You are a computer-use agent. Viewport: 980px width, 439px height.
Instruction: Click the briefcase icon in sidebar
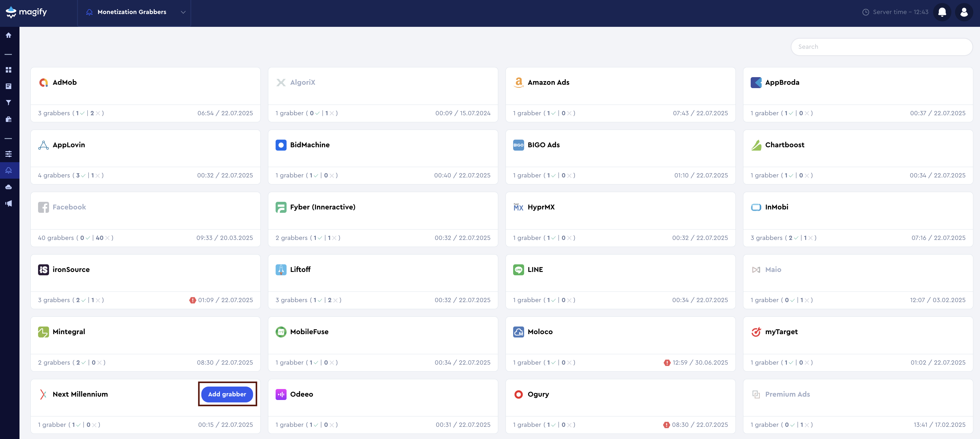pyautogui.click(x=8, y=119)
